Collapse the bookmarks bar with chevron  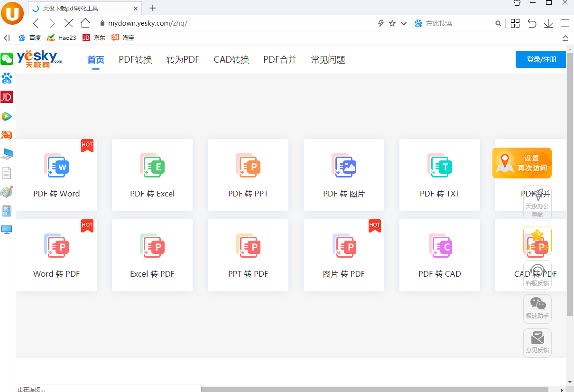(565, 38)
